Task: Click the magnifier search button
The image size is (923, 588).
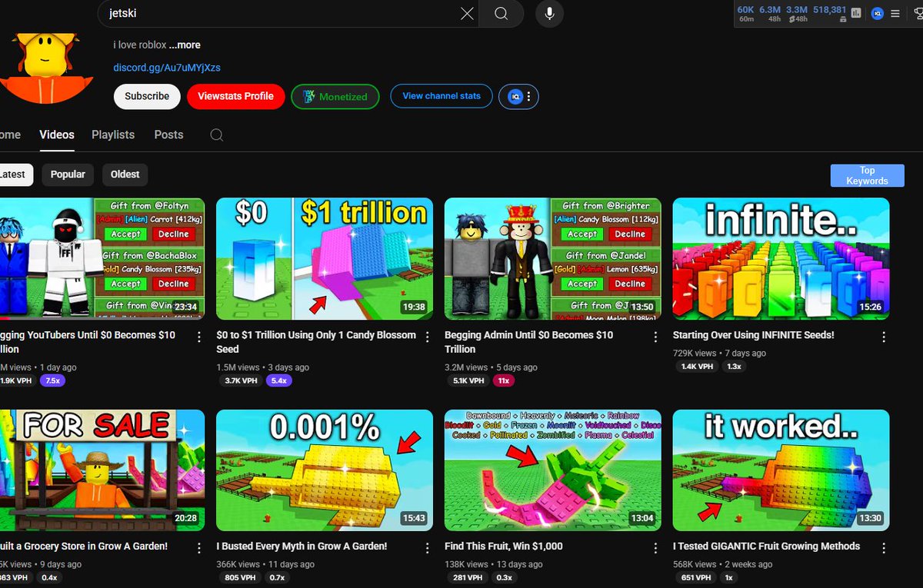Action: point(501,13)
